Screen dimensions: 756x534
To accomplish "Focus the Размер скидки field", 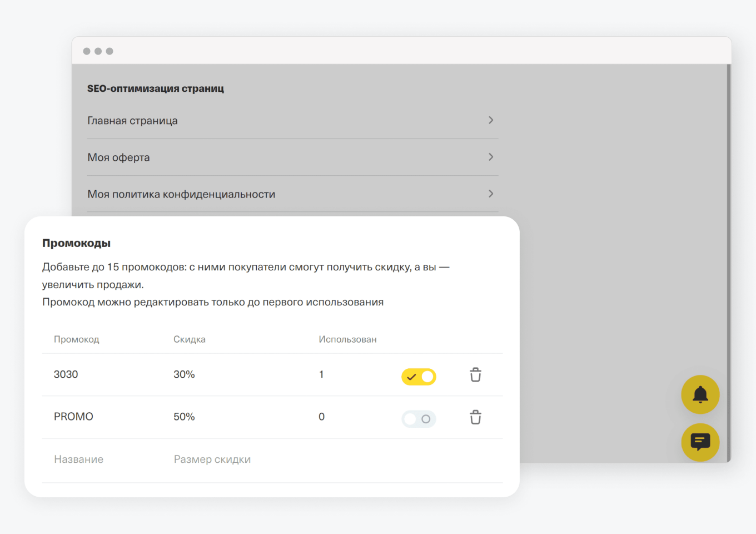I will click(212, 459).
